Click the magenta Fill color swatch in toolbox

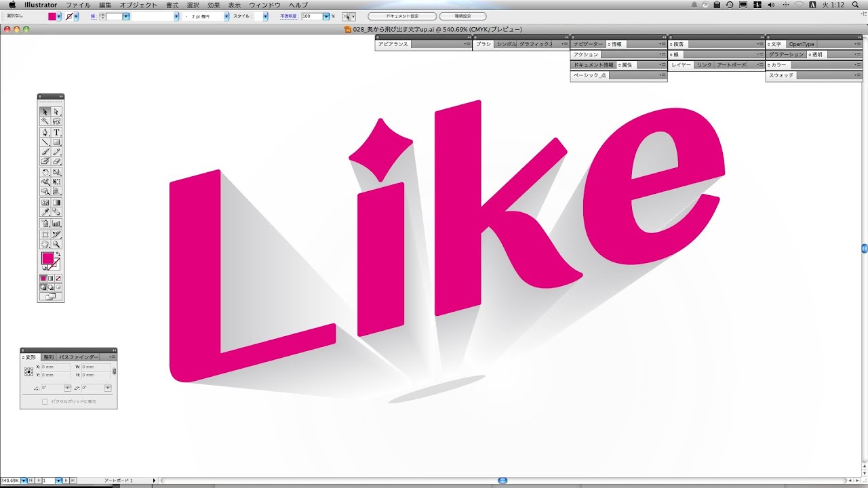pyautogui.click(x=47, y=258)
